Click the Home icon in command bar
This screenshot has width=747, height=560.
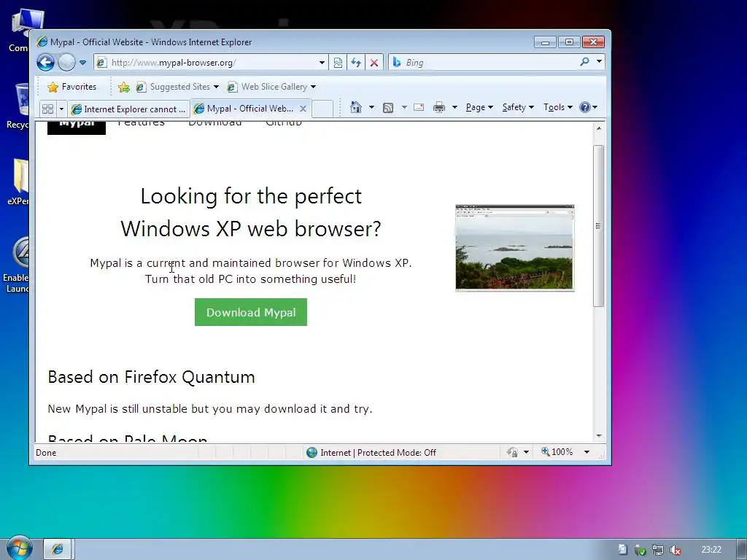[356, 107]
